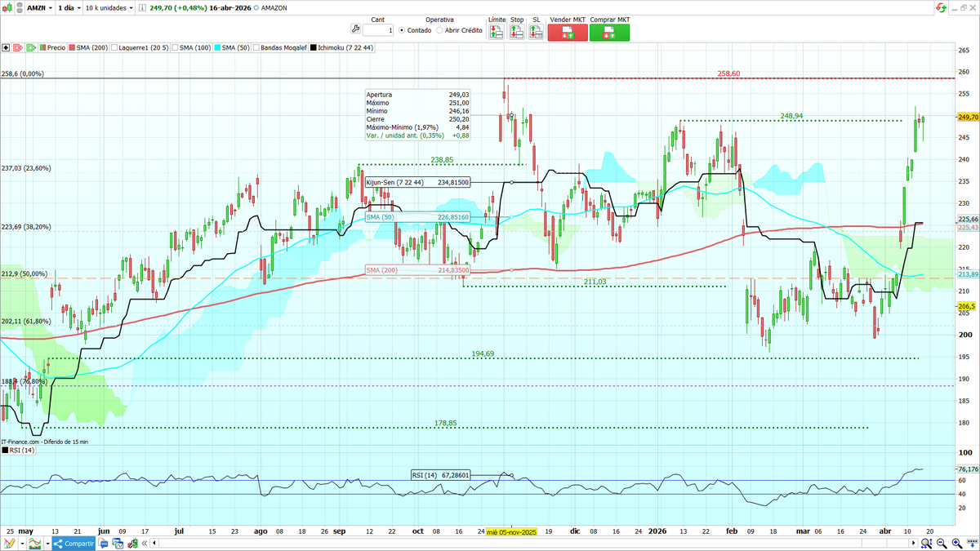Click the red export indicator icon
The height and width of the screenshot is (551, 980).
coord(18,48)
